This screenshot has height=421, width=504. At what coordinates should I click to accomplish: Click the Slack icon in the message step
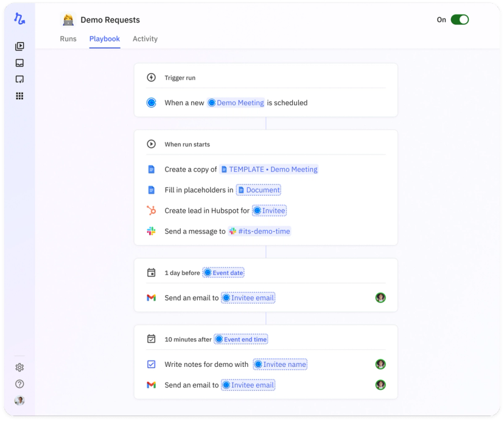pos(151,231)
